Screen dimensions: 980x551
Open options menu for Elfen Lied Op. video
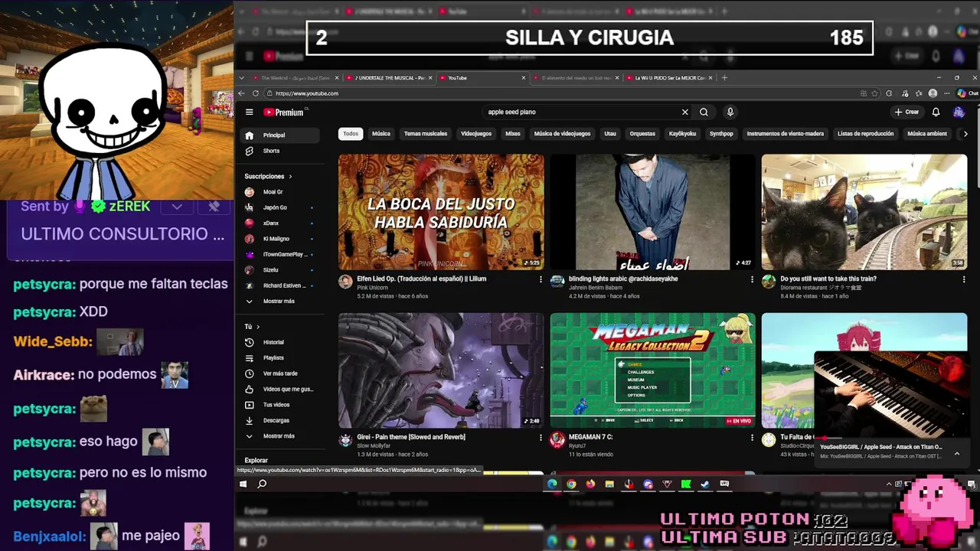[541, 279]
